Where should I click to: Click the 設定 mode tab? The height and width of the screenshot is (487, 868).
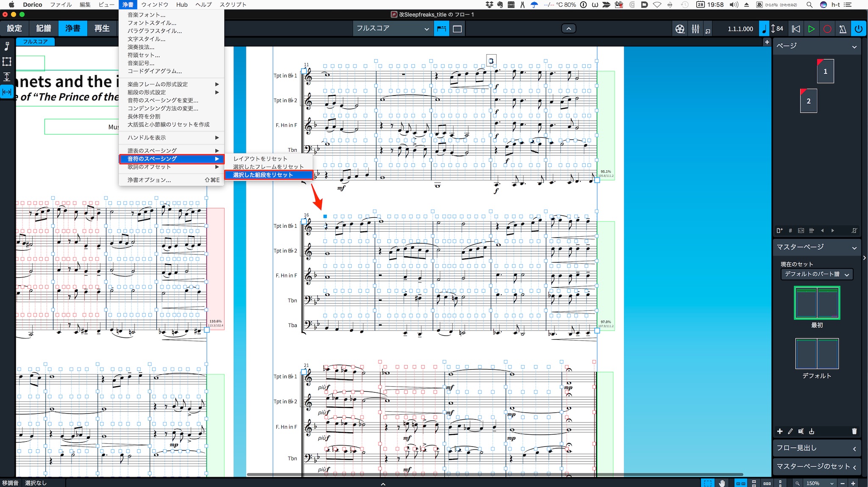click(14, 28)
